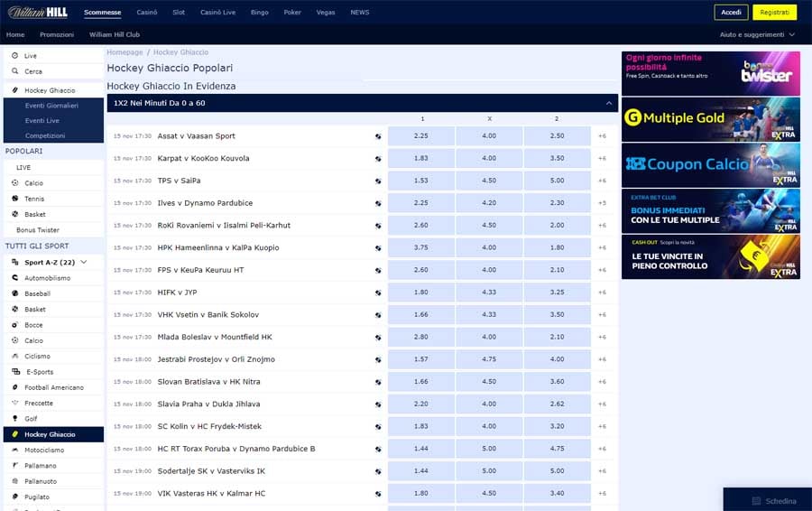This screenshot has width=812, height=511.
Task: Open the Coupon Calcio banner
Action: 711,165
